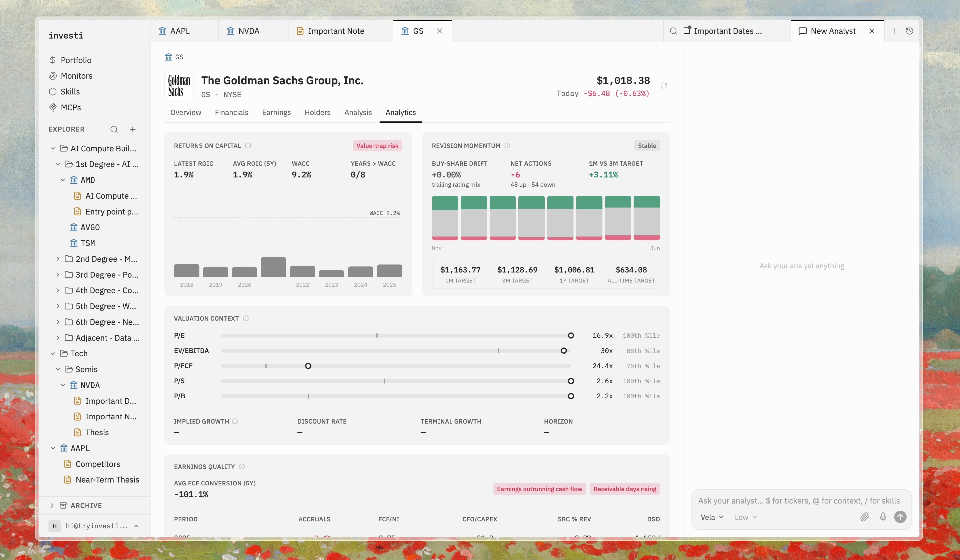Click Earnings outrunning cash flow badge
Screen dimensions: 960x560
click(539, 489)
